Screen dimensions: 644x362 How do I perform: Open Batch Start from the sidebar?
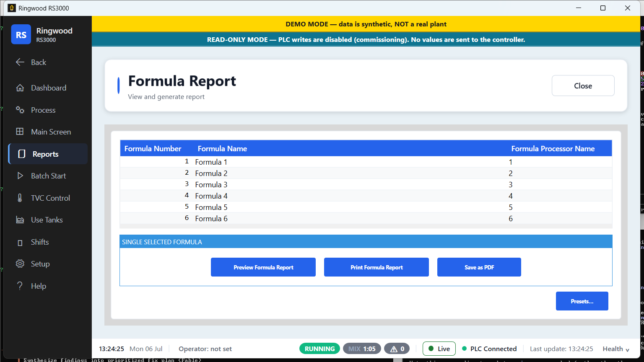[x=48, y=176]
